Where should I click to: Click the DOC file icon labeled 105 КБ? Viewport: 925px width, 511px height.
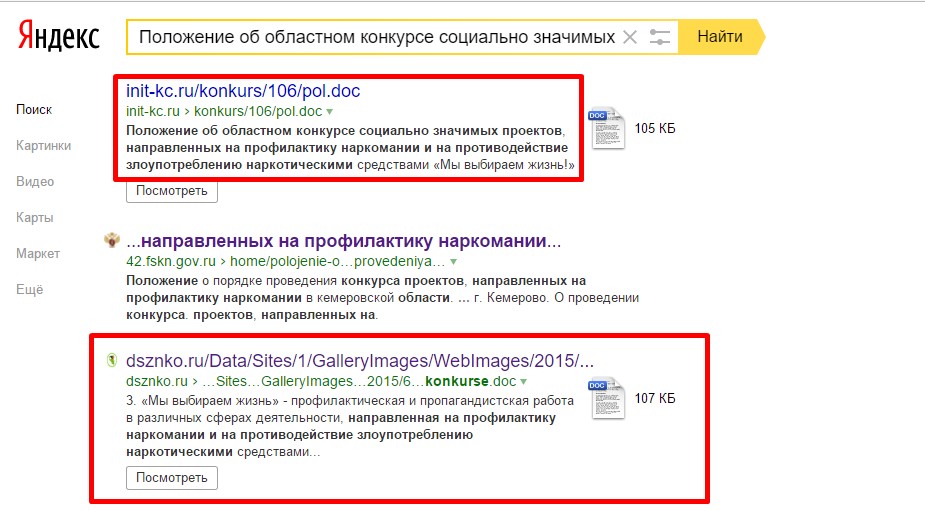pos(606,128)
